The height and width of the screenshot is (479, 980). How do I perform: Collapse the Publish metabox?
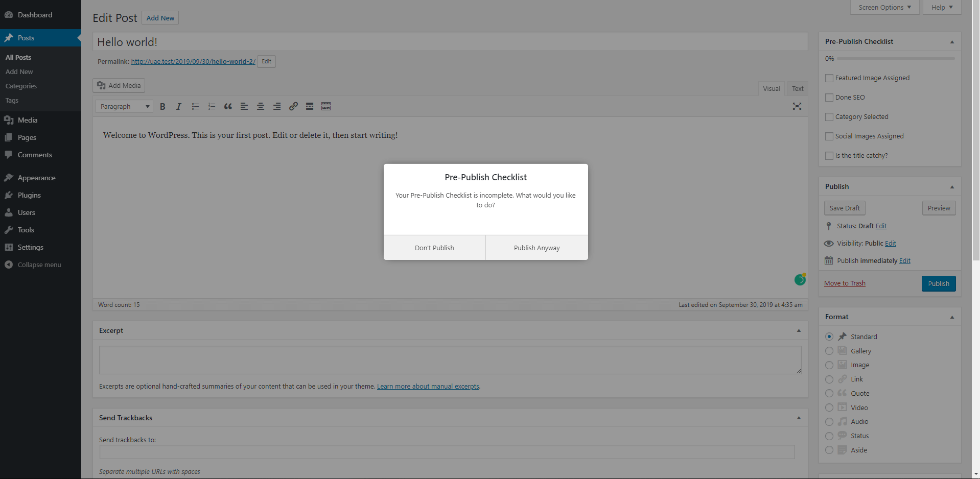[952, 187]
